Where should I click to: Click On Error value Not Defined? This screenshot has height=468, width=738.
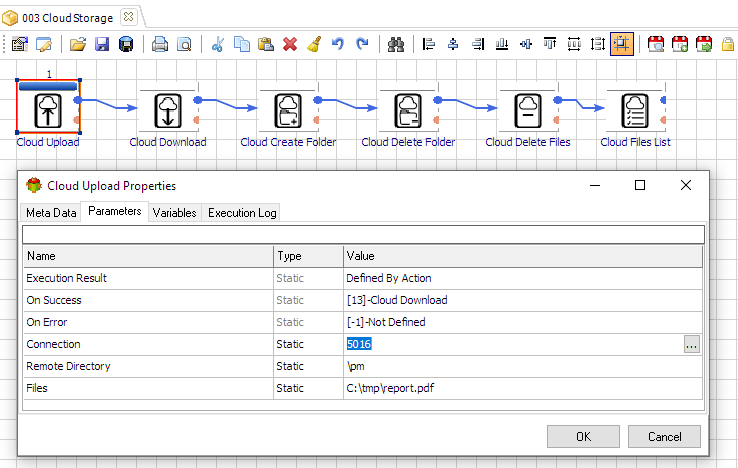[x=523, y=323]
